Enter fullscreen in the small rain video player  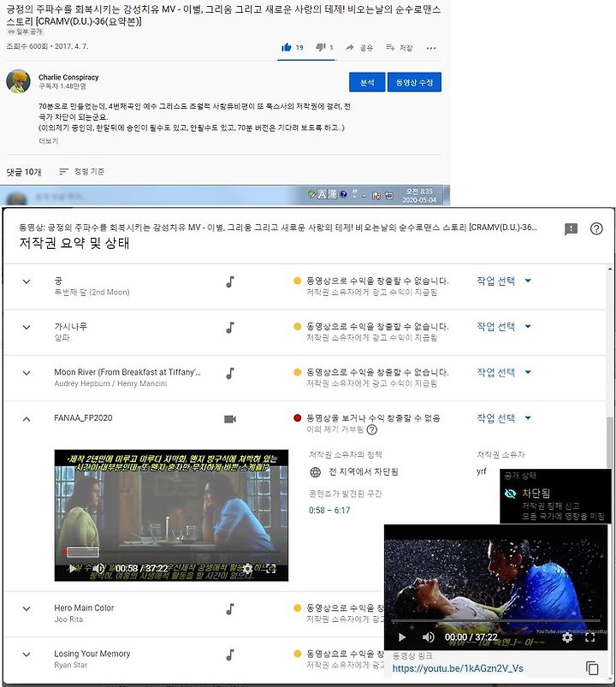(590, 637)
